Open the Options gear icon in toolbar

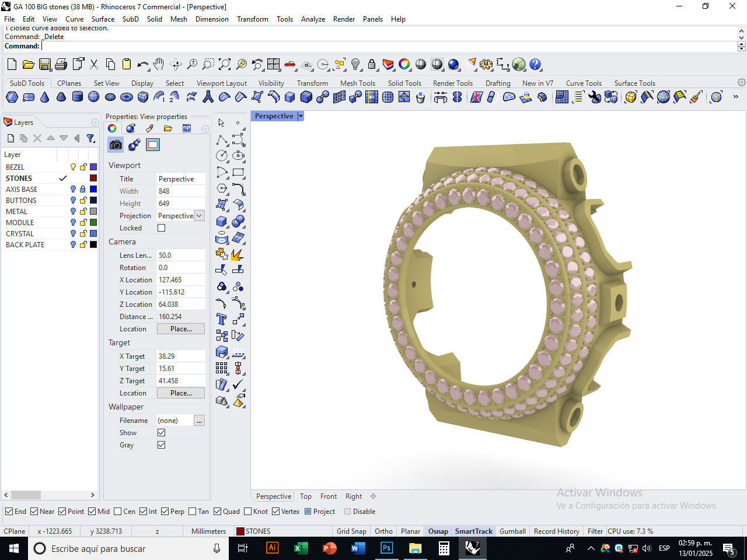coord(486,64)
